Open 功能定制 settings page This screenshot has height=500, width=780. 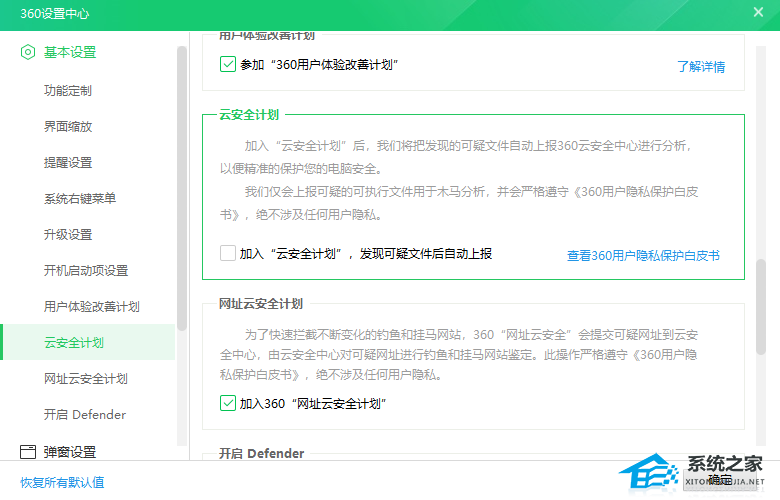pyautogui.click(x=68, y=91)
